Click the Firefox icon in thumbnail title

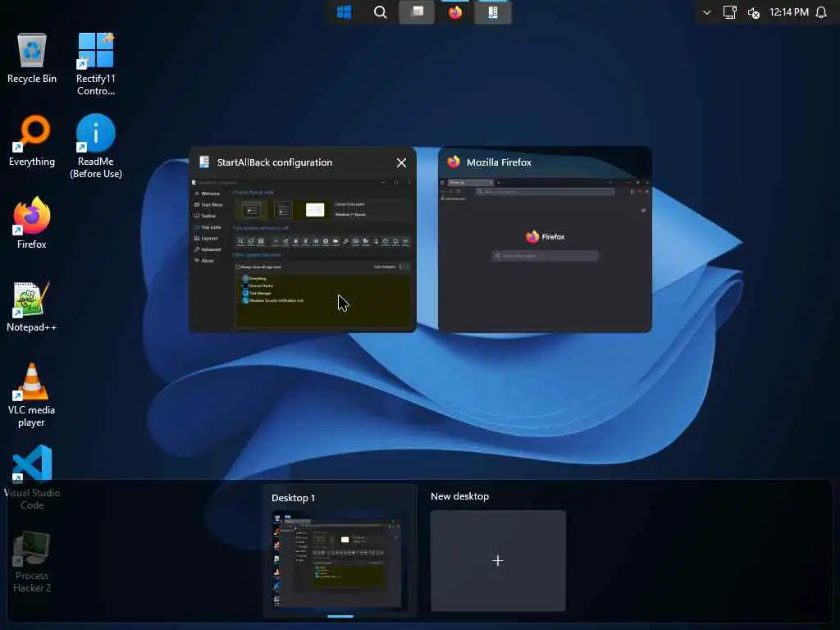[454, 162]
